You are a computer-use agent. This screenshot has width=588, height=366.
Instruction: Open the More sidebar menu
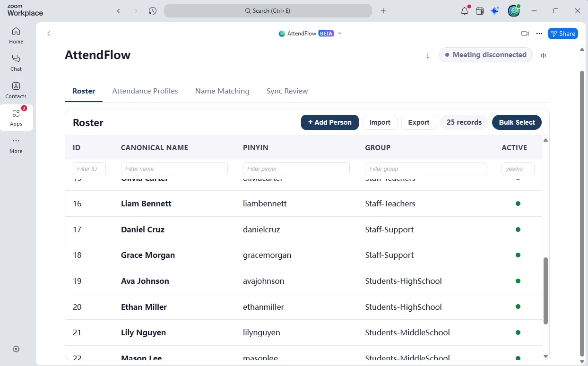point(16,145)
